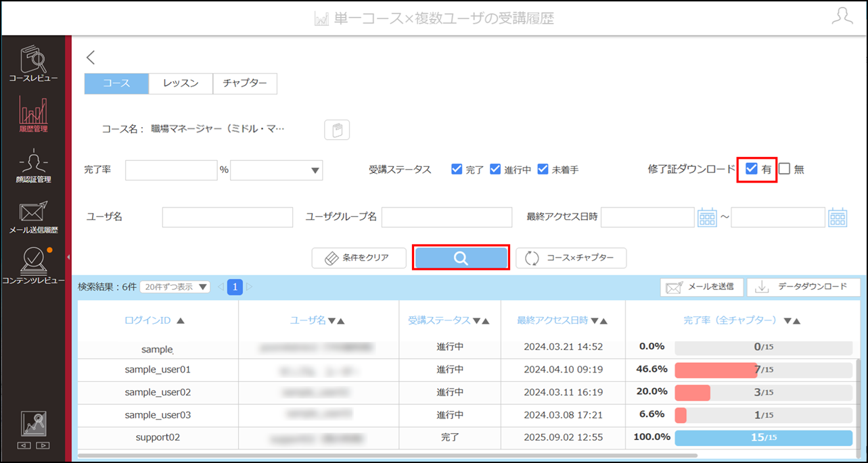Click the image icon at sidebar bottom
Viewport: 868px width, 463px height.
(x=33, y=424)
